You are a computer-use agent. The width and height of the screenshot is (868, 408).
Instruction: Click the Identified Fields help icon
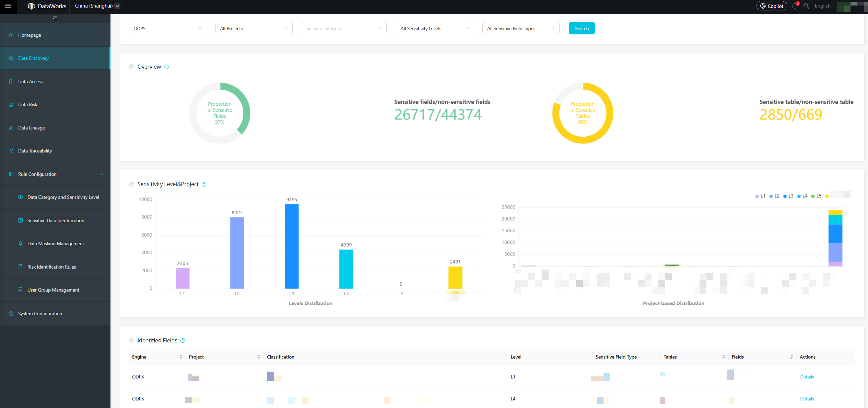tap(183, 341)
